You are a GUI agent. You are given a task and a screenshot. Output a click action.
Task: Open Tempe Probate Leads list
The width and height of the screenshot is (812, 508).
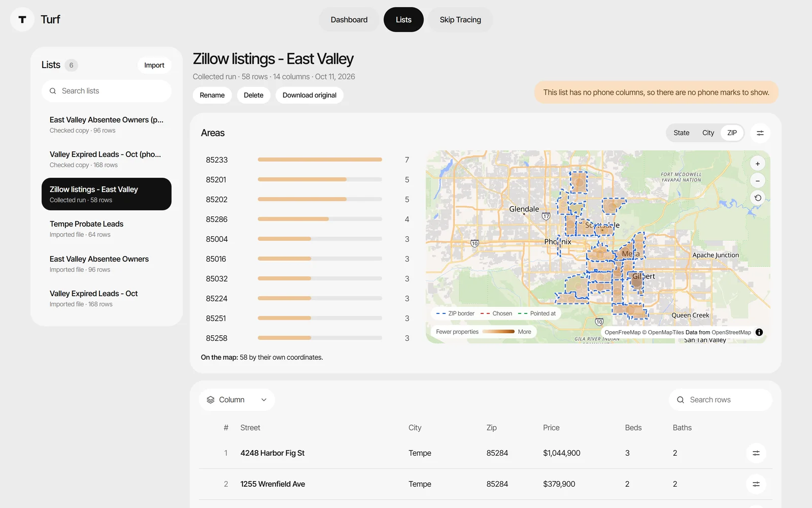click(x=107, y=229)
